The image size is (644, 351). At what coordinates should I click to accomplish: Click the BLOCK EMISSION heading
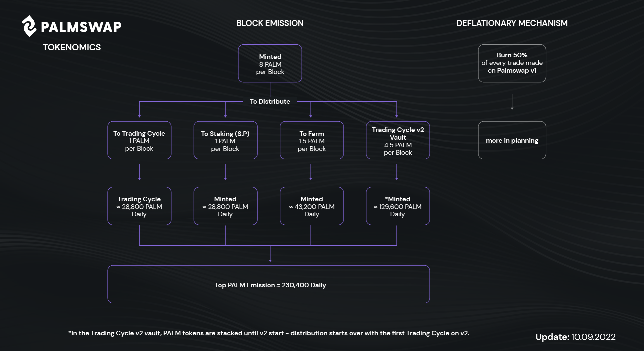(270, 23)
